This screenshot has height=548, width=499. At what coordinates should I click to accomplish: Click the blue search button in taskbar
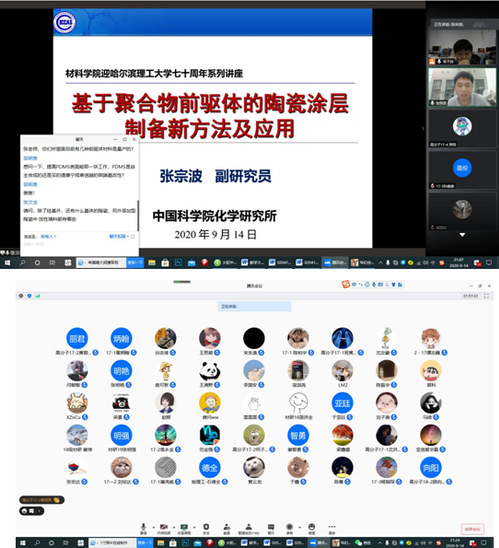[x=135, y=262]
